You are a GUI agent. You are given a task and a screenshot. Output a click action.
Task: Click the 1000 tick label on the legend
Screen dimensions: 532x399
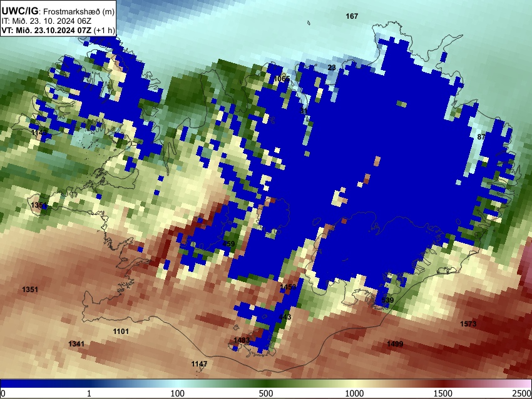[354, 393]
